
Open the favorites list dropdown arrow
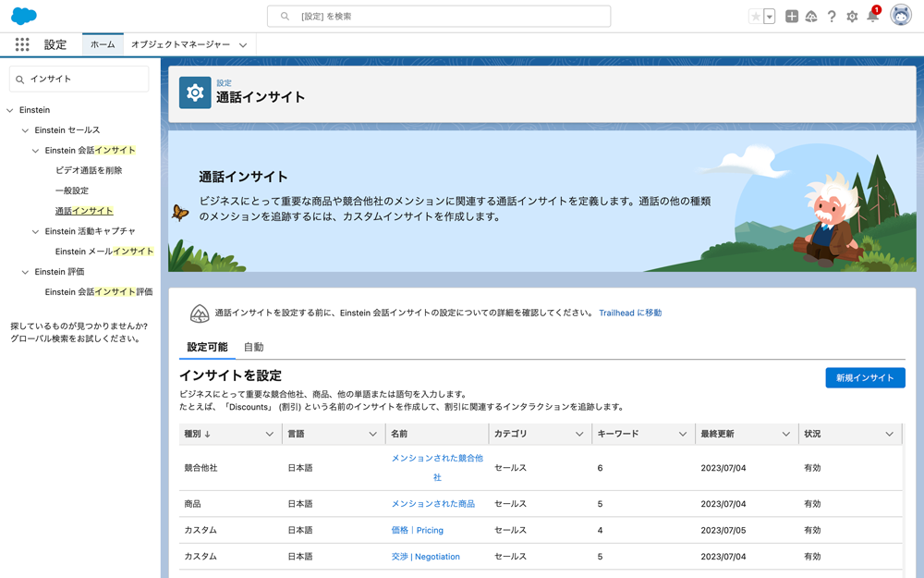pyautogui.click(x=769, y=17)
